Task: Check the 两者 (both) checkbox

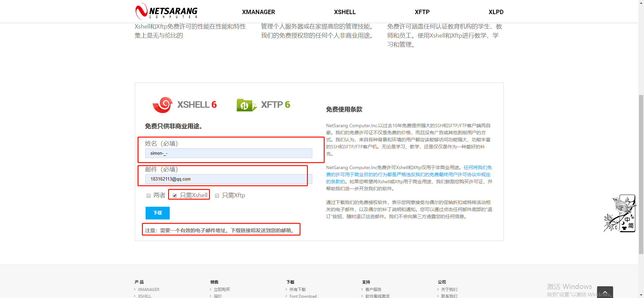Action: 149,196
